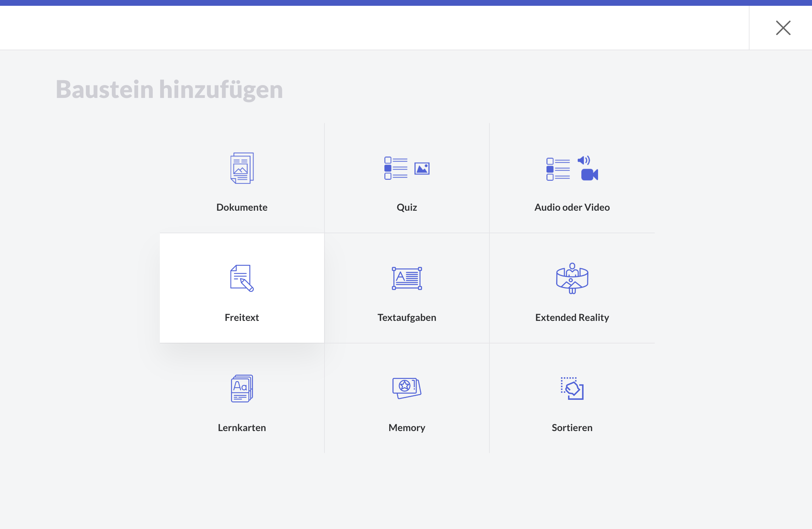Choose the Audio oder Video camera icon
This screenshot has height=529, width=812.
point(572,168)
